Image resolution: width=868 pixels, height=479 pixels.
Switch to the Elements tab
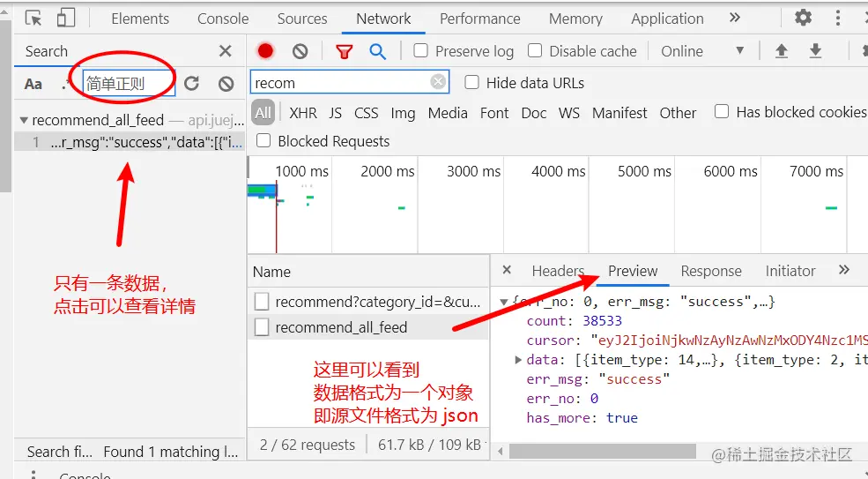click(x=140, y=19)
